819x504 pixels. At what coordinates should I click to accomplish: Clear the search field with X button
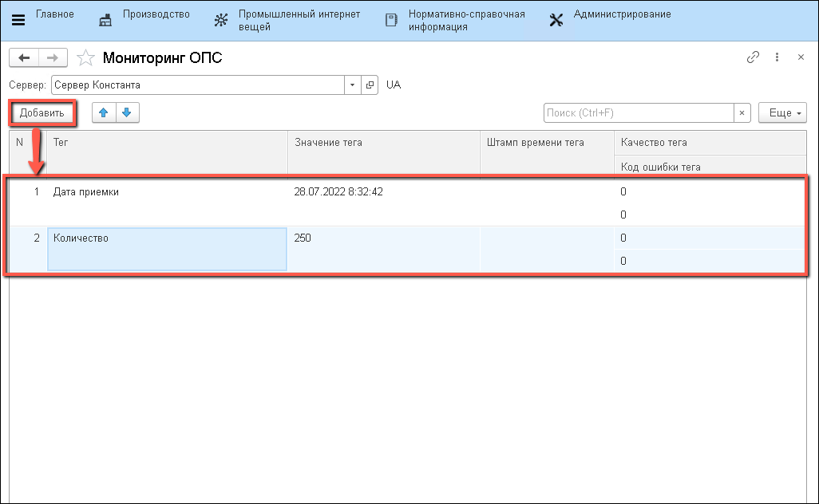coord(742,113)
